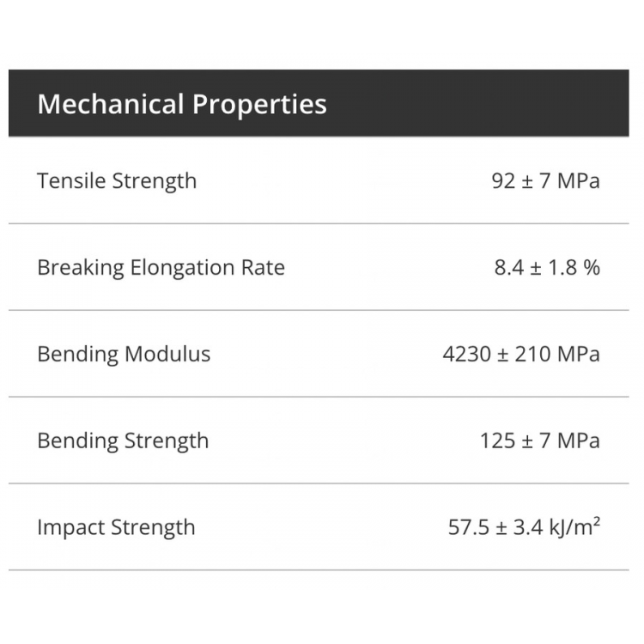Select the Breaking Elongation Rate label

click(161, 268)
